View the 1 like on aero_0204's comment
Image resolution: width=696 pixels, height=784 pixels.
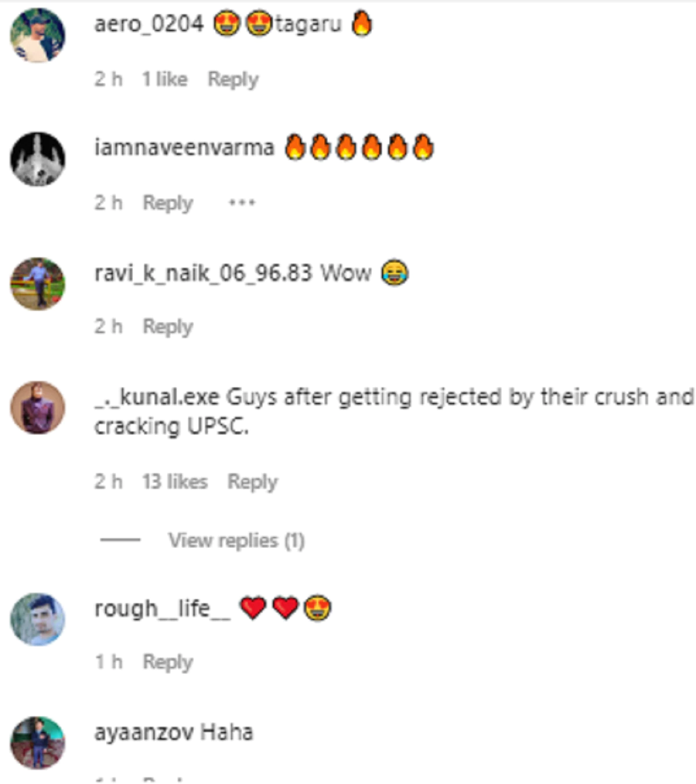[165, 79]
